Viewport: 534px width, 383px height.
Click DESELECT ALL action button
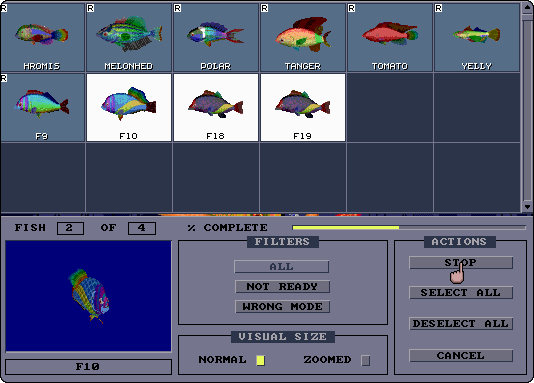coord(461,323)
